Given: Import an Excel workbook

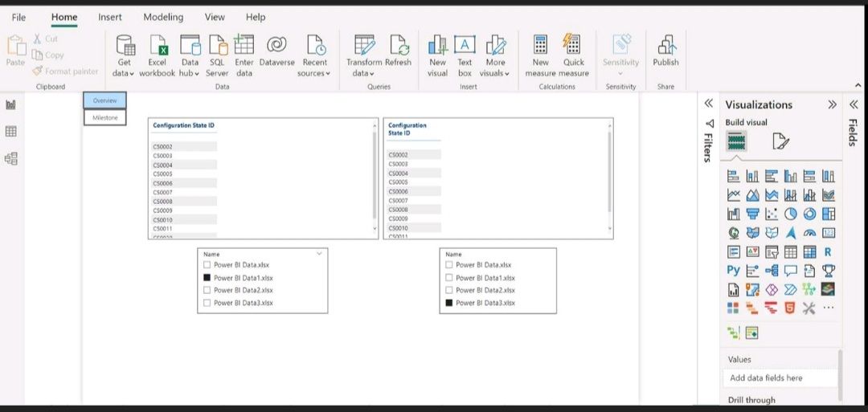Looking at the screenshot, I should point(157,55).
